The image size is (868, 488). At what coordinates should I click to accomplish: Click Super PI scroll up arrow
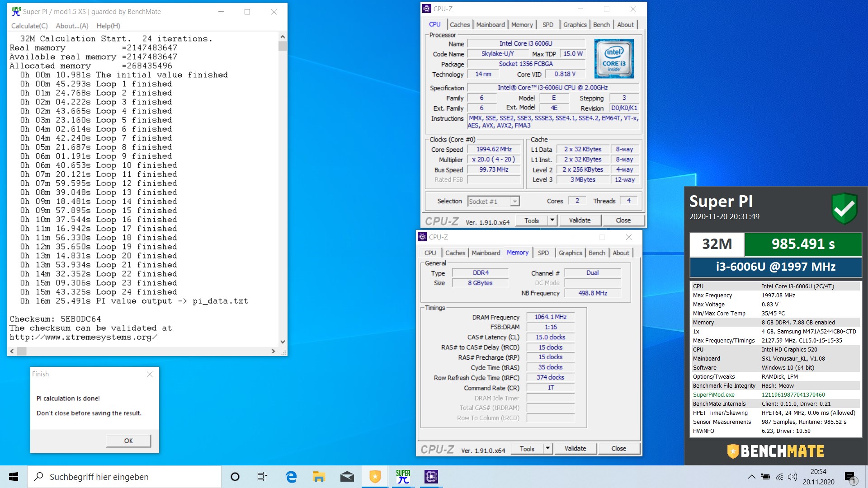pos(283,37)
